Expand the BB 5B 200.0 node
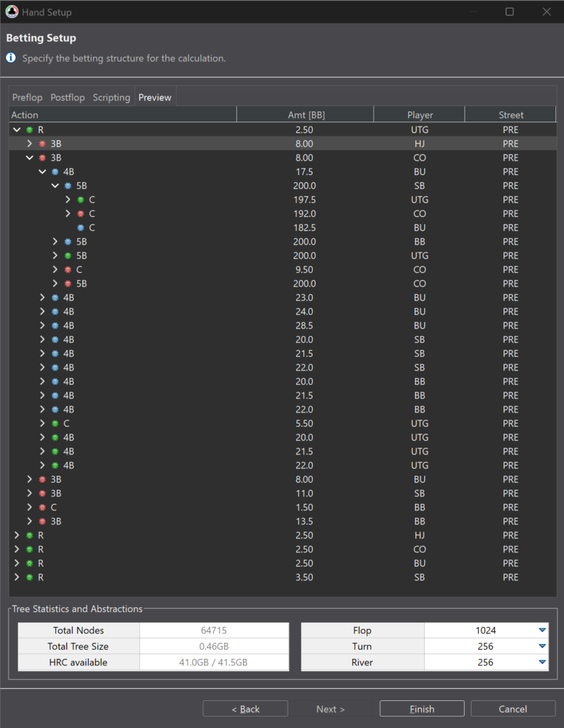Image resolution: width=564 pixels, height=728 pixels. pyautogui.click(x=55, y=242)
